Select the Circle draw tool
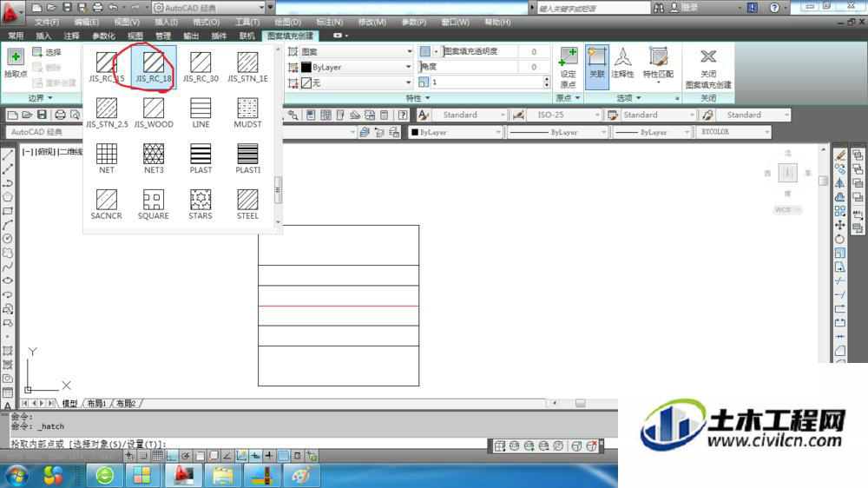The height and width of the screenshot is (488, 868). point(8,239)
